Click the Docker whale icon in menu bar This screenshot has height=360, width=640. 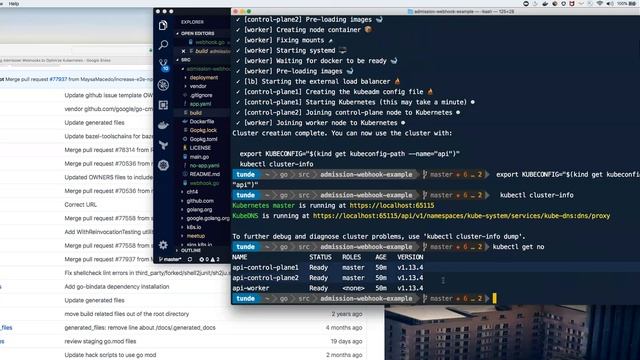pos(545,3)
